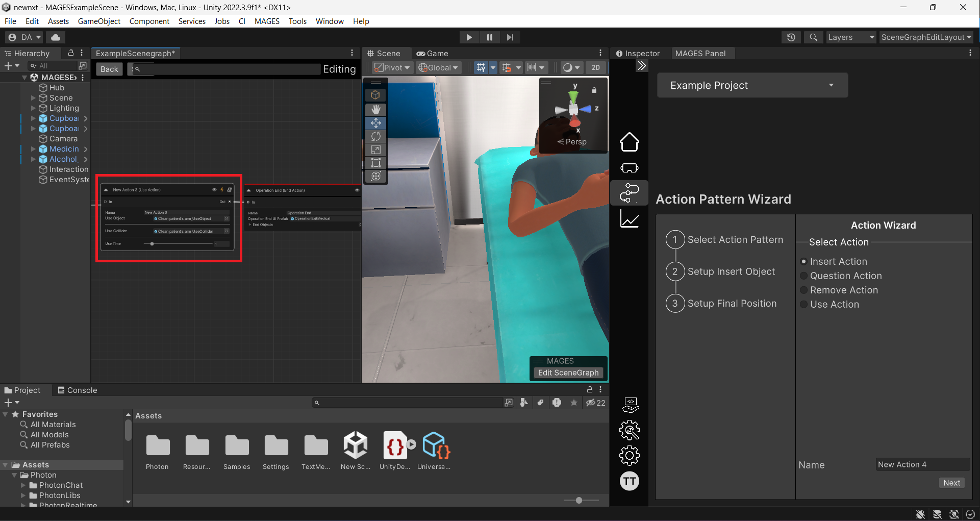Click the Play button

tap(469, 37)
